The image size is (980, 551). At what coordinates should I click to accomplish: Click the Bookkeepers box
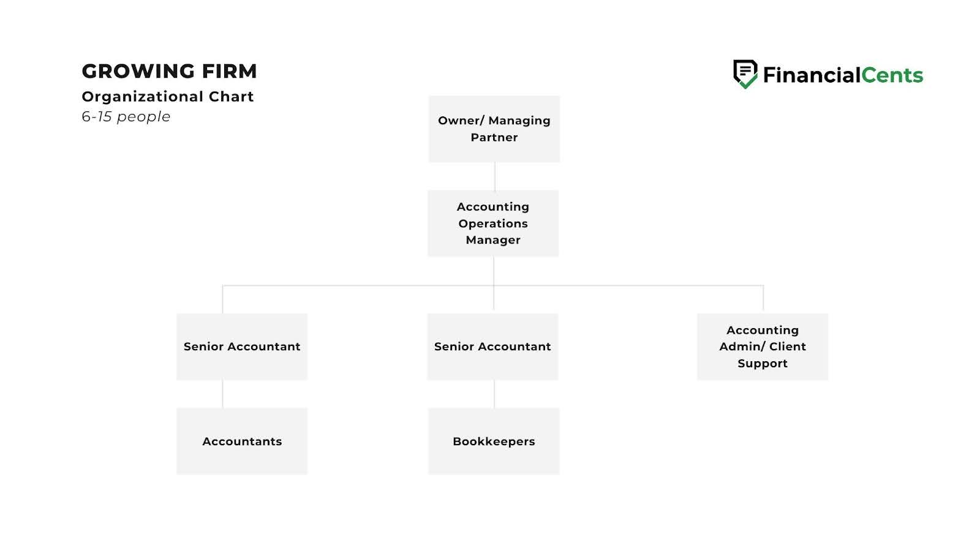click(x=494, y=441)
